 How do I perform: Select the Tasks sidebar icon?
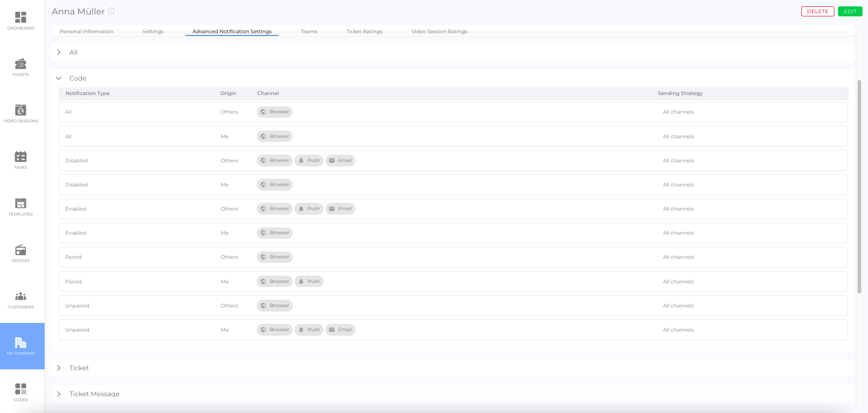click(x=20, y=157)
